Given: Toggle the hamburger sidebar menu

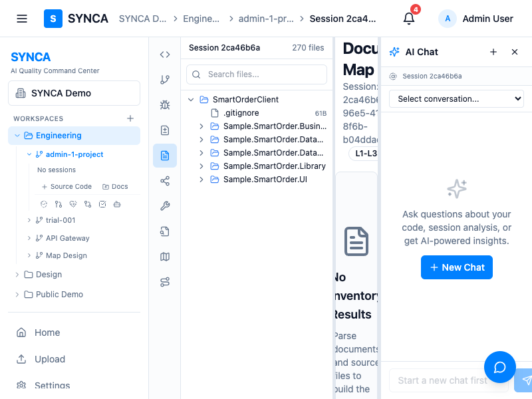Looking at the screenshot, I should tap(22, 19).
